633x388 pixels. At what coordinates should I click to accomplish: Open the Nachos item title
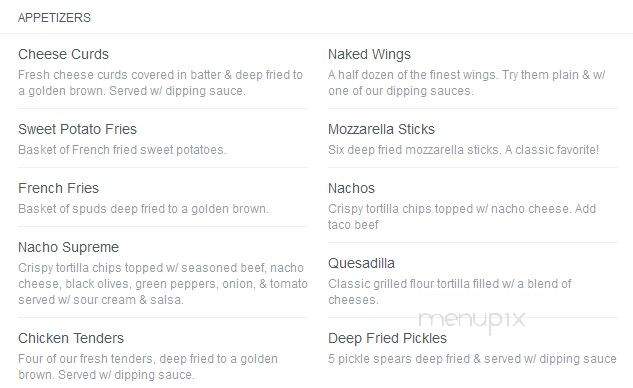(351, 188)
